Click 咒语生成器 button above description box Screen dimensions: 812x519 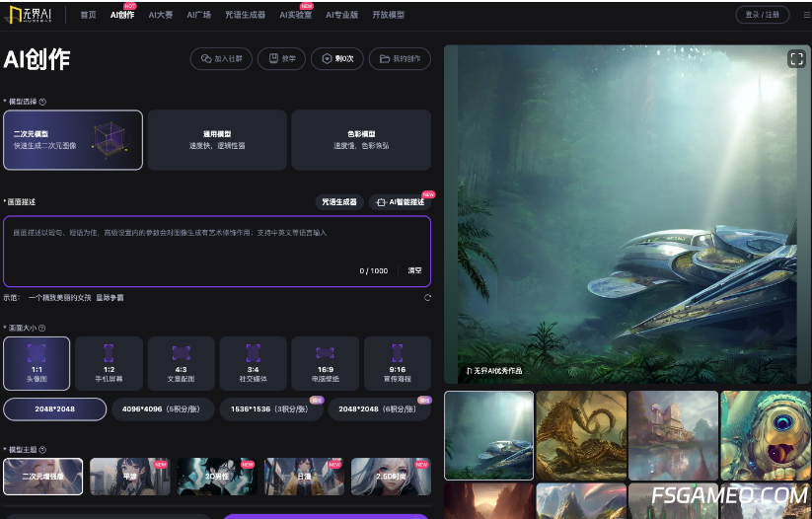point(339,202)
